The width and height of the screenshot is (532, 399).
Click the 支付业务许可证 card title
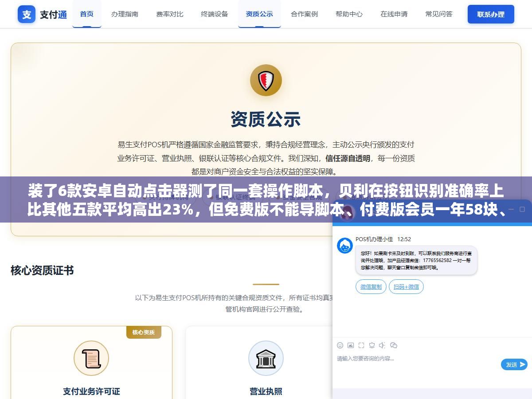tap(91, 391)
